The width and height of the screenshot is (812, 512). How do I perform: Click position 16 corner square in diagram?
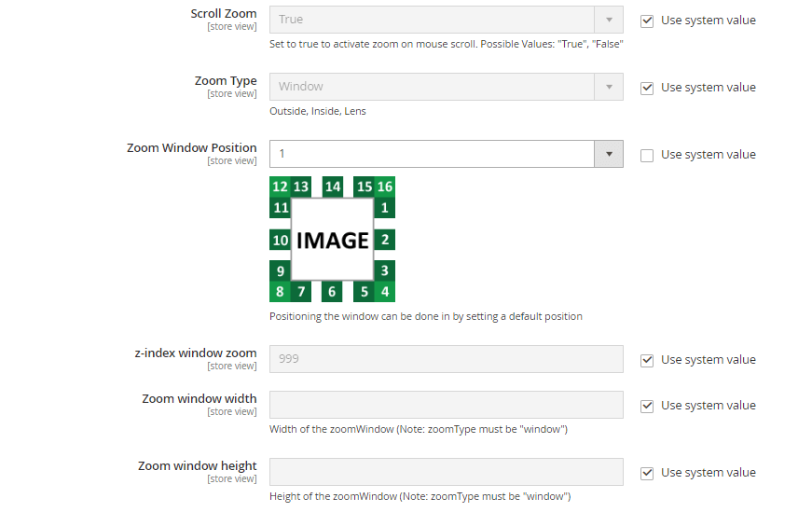[385, 187]
